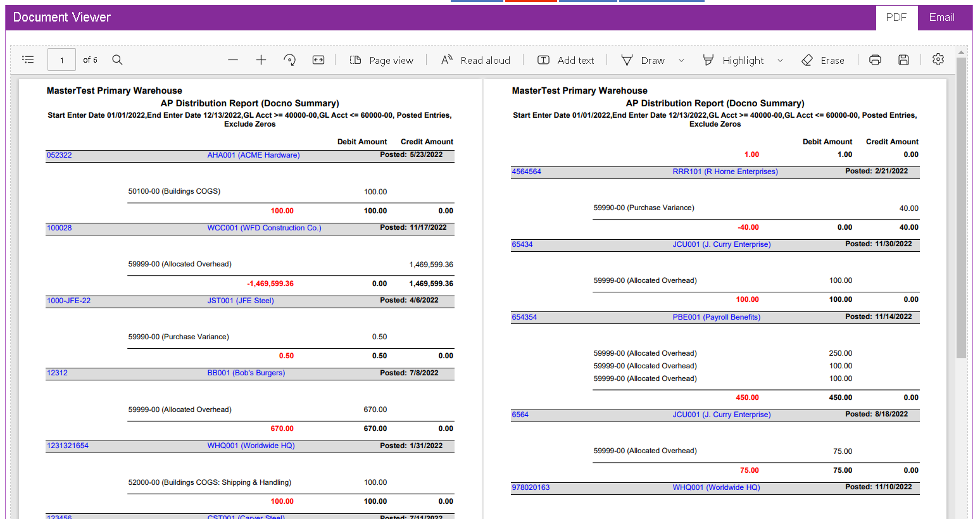Select the left page AP Distribution Report title
980x519 pixels.
tap(249, 103)
